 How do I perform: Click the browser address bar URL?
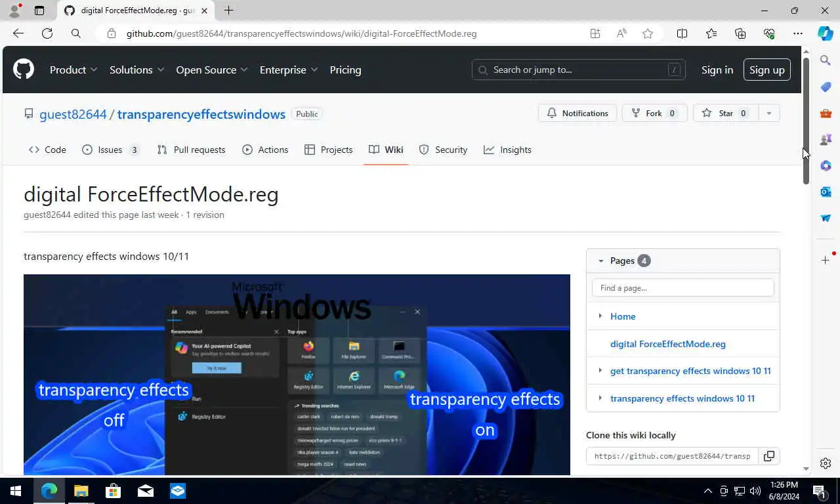click(301, 33)
